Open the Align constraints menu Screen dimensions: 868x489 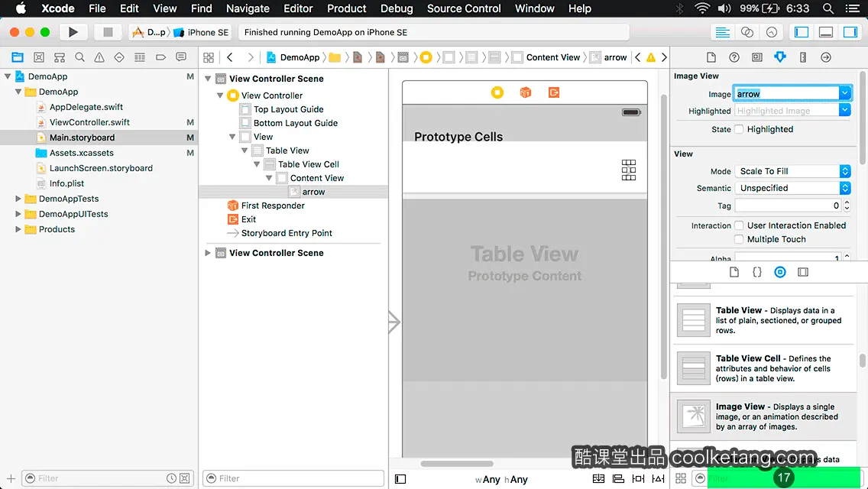click(618, 478)
